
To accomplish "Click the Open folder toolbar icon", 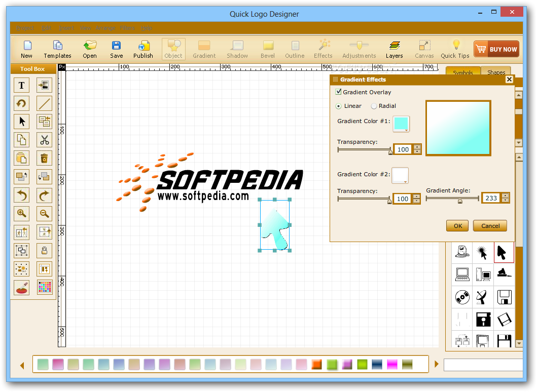I will pos(90,50).
